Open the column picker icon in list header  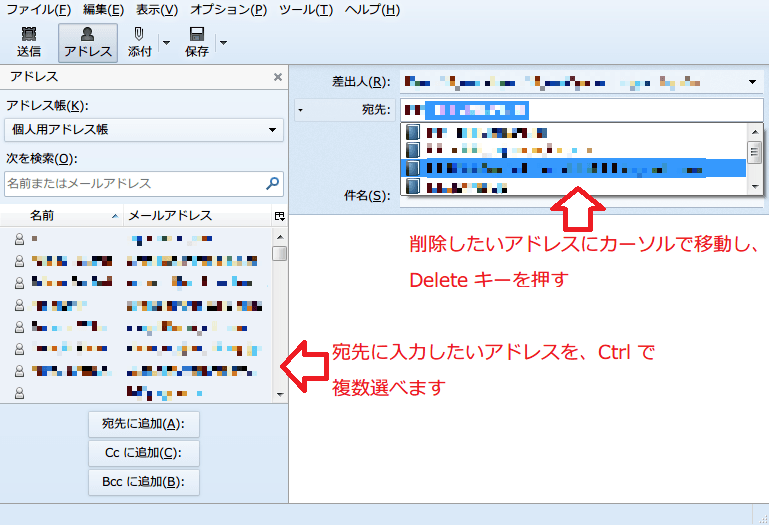(x=279, y=216)
